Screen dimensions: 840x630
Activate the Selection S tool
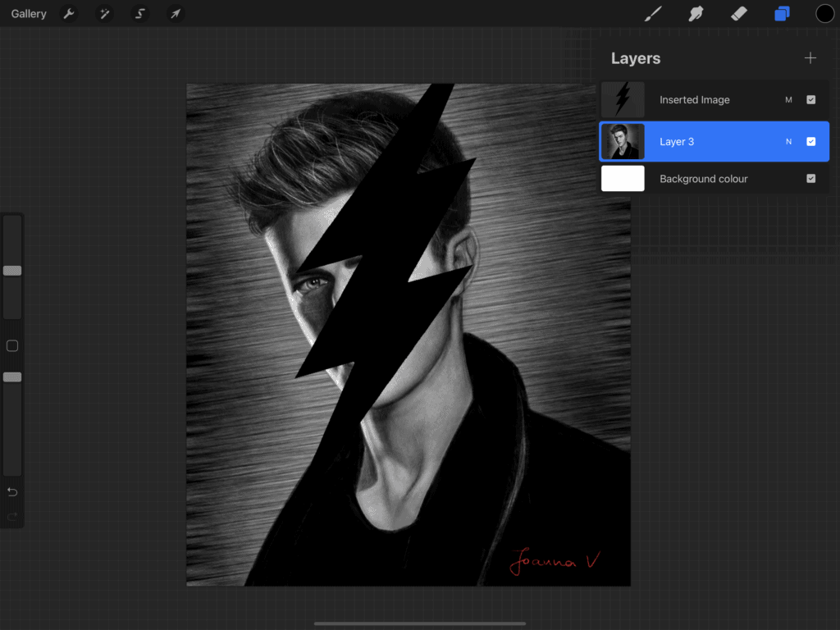(x=140, y=14)
